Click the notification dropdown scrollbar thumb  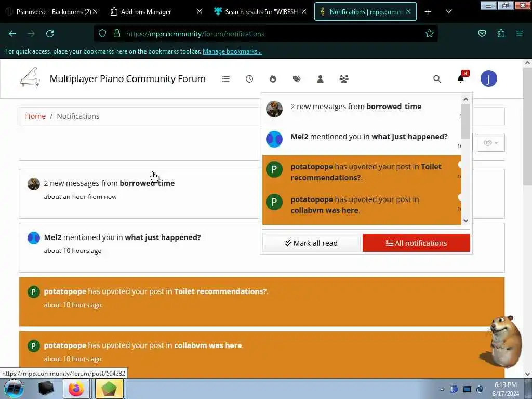tap(465, 121)
